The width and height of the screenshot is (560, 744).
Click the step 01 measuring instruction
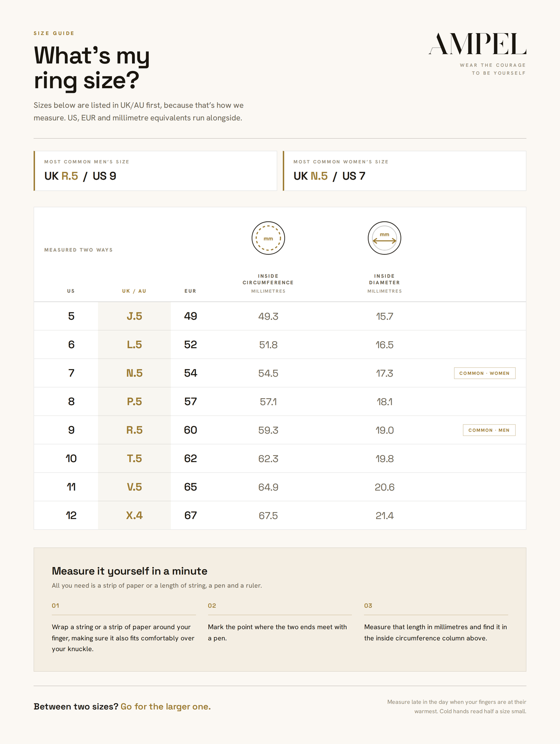point(124,638)
